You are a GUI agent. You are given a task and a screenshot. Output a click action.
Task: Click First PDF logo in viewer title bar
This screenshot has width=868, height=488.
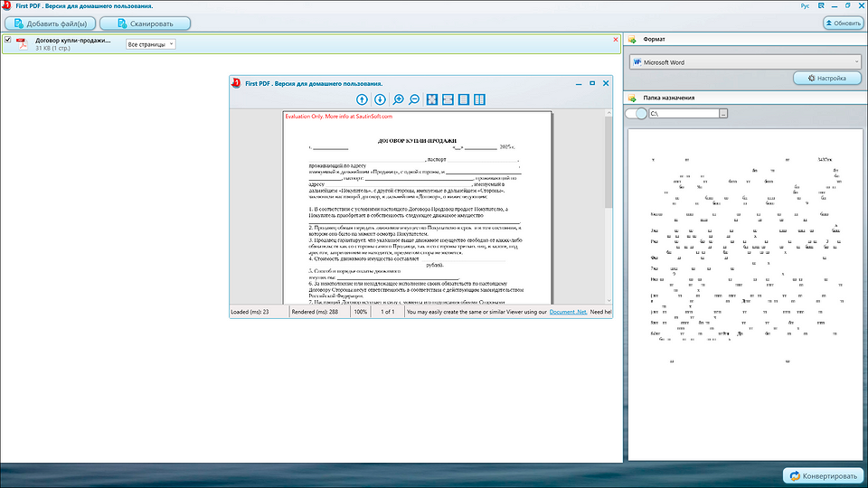(x=236, y=83)
